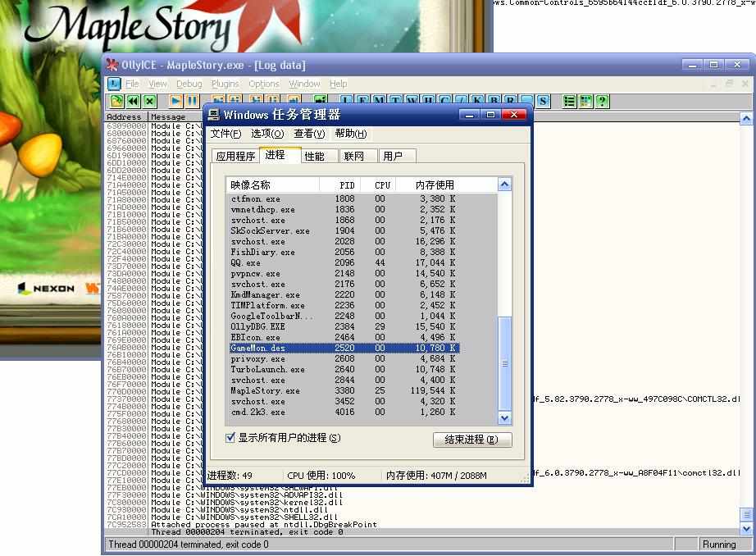
Task: Sort processes by the 映像名称 column header
Action: click(x=273, y=185)
